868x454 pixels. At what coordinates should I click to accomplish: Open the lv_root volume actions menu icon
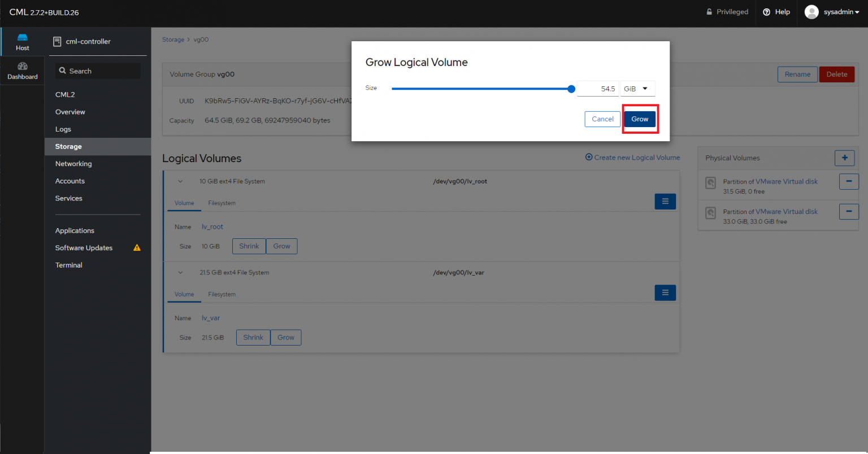[x=665, y=201]
